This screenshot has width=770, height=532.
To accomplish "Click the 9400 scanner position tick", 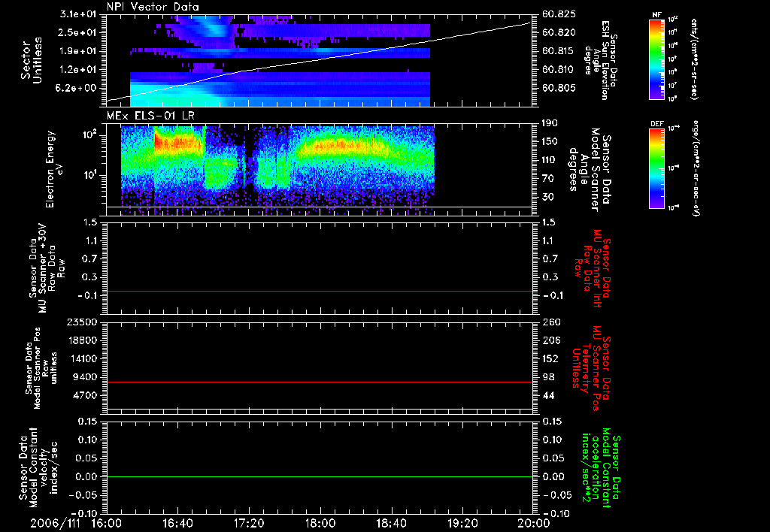I will [x=85, y=377].
